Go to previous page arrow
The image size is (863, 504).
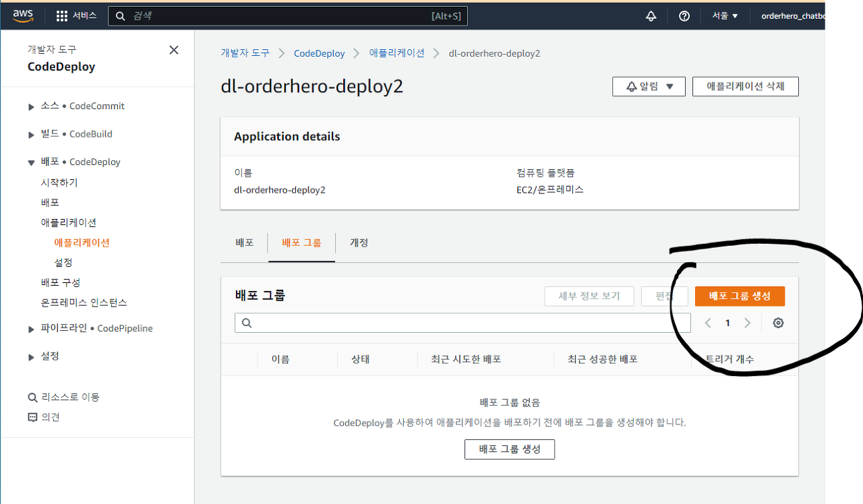(708, 323)
